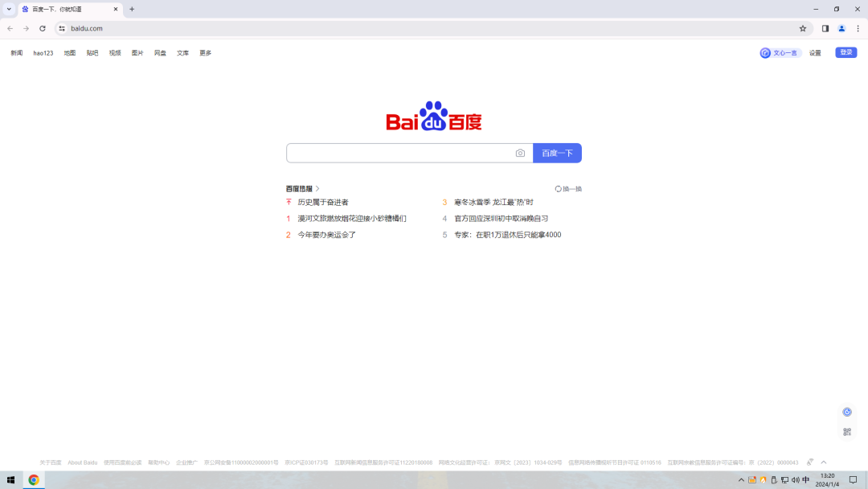Click the orange calendar-like tray icon
Screen dimensions: 868x489
click(752, 480)
